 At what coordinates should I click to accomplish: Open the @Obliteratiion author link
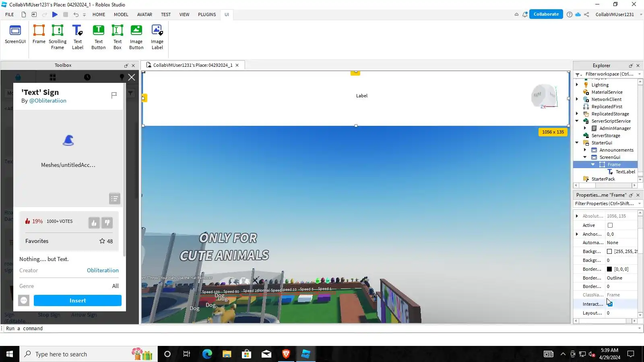48,101
